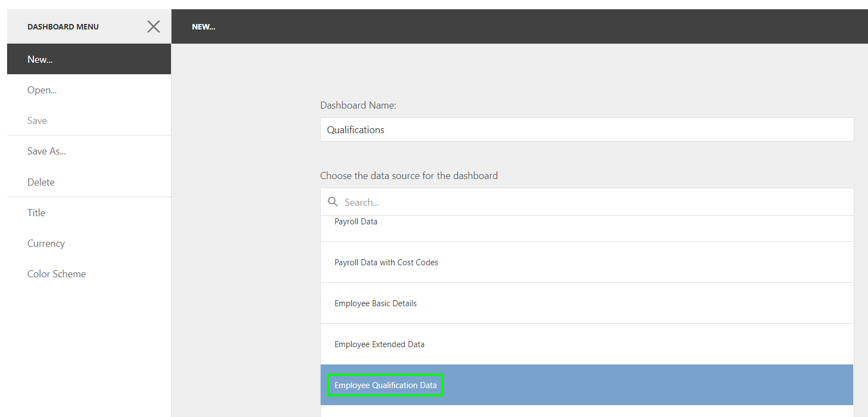The width and height of the screenshot is (868, 417).
Task: Open the Open... menu entry
Action: click(x=89, y=90)
